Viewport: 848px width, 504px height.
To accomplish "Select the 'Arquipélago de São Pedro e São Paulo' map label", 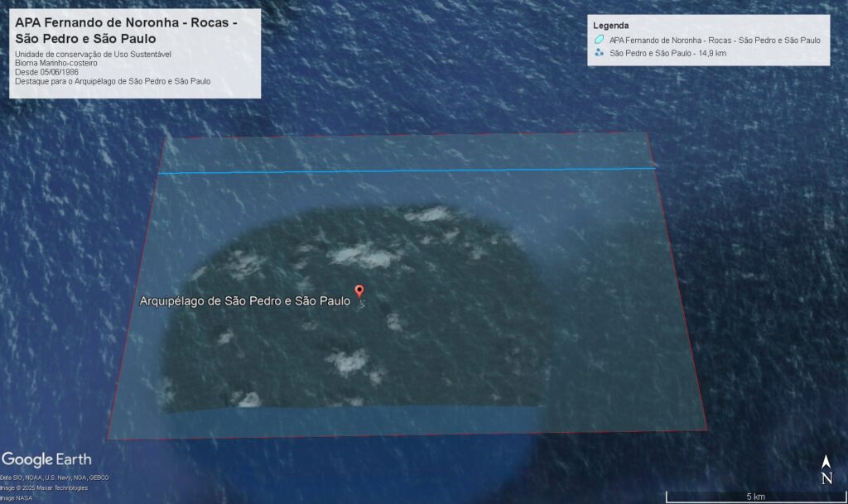I will click(x=244, y=301).
